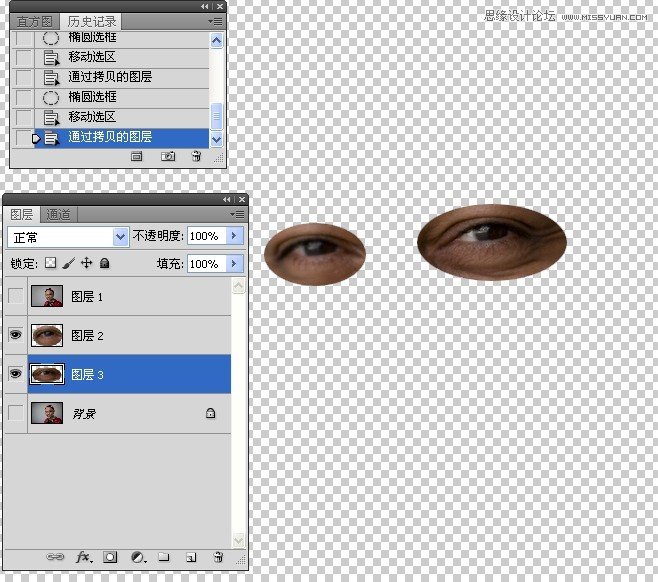The height and width of the screenshot is (582, 658).
Task: Select the 背景 layer name
Action: pyautogui.click(x=84, y=414)
